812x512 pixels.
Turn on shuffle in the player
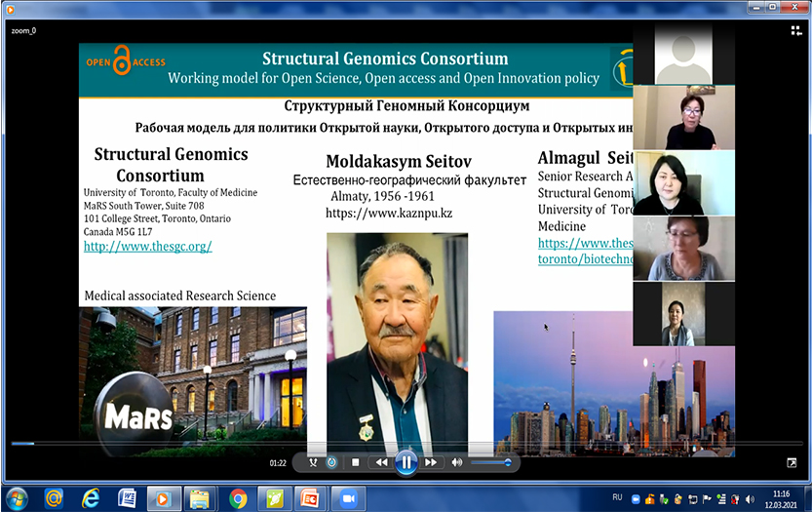click(313, 463)
